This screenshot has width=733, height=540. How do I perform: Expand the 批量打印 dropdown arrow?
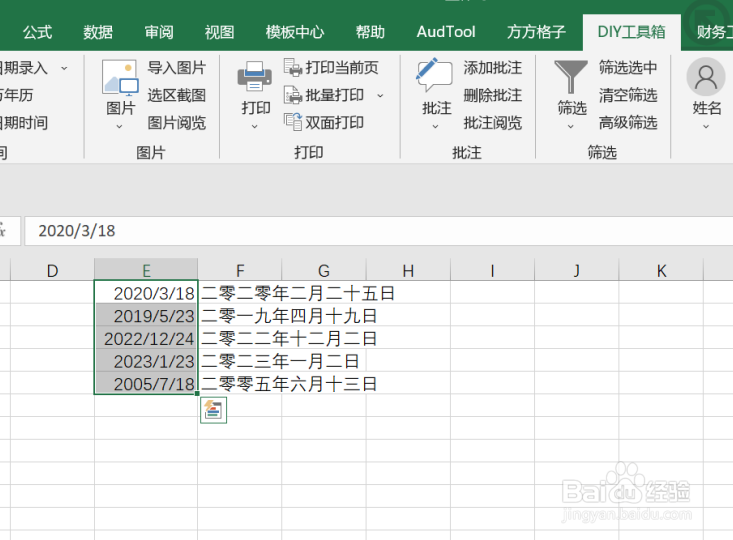[x=380, y=95]
